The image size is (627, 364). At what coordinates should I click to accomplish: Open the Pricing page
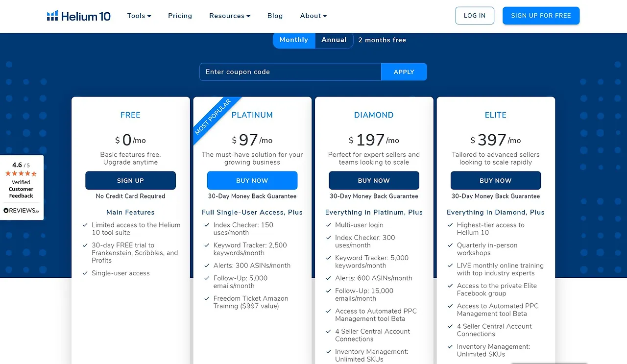tap(180, 16)
